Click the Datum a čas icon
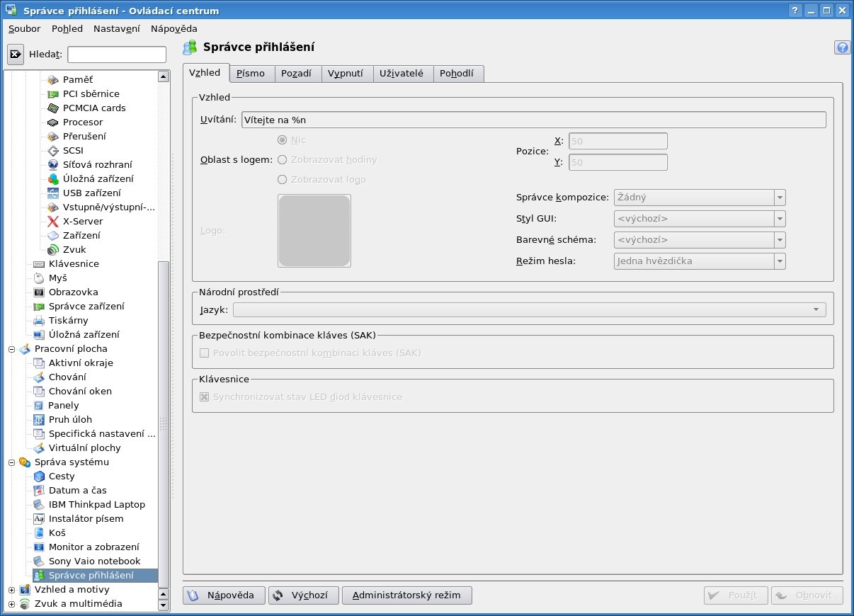Image resolution: width=854 pixels, height=616 pixels. 39,490
